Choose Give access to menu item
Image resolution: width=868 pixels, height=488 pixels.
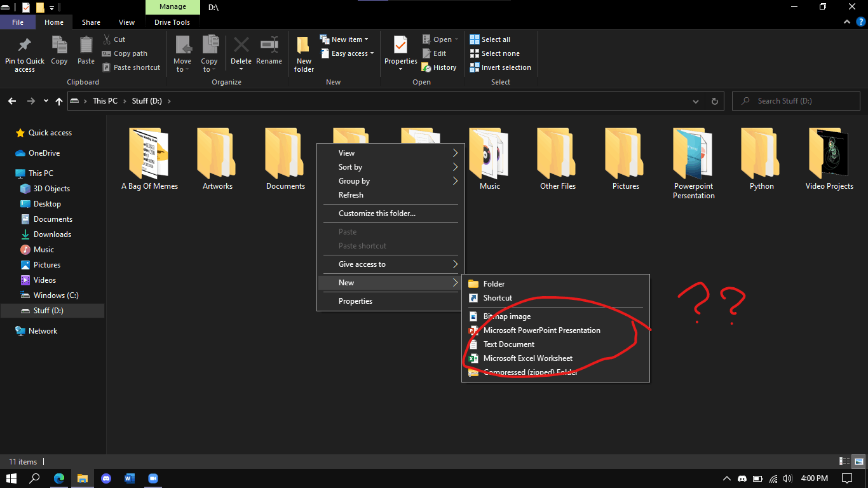coord(391,264)
